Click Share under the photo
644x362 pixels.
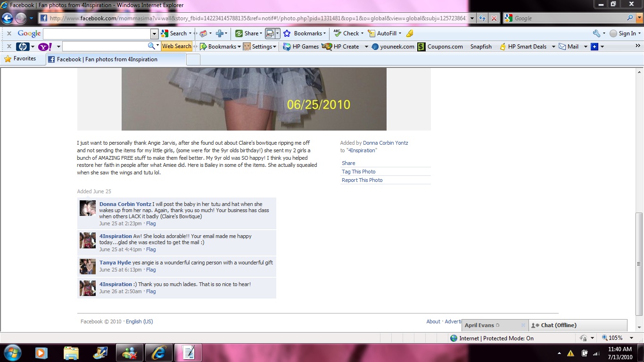click(x=348, y=163)
